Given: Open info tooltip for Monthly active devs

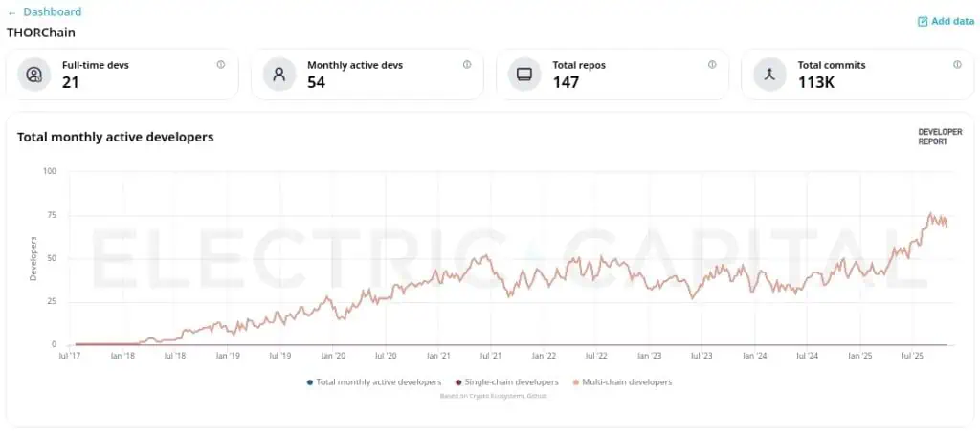Looking at the screenshot, I should (467, 65).
